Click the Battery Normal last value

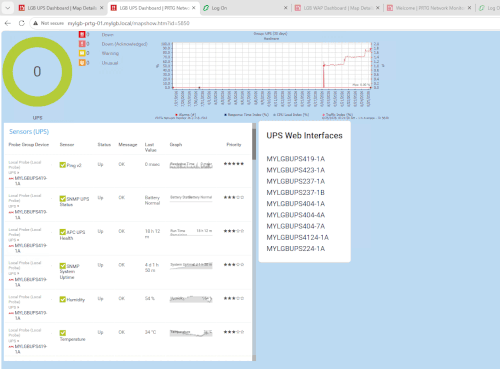pyautogui.click(x=152, y=200)
